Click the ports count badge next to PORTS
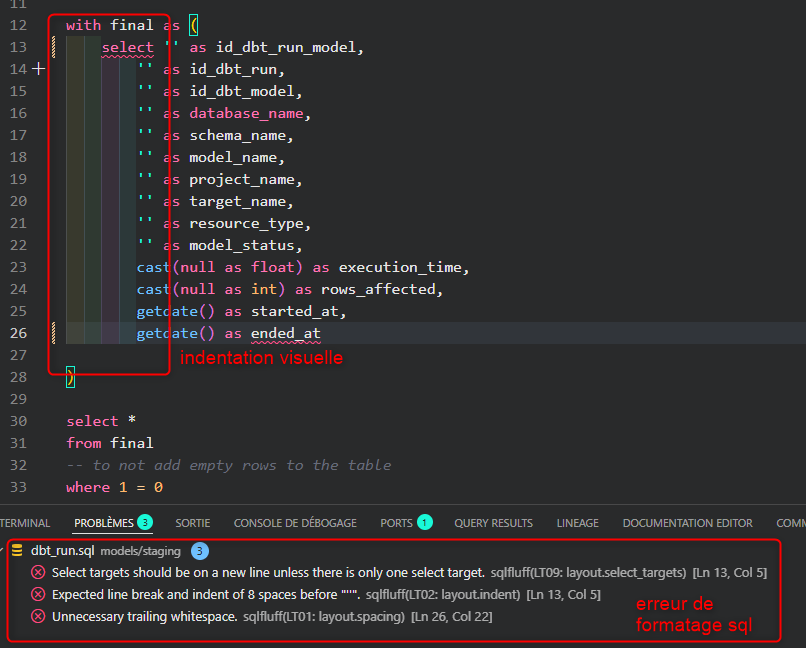The image size is (806, 648). pyautogui.click(x=425, y=523)
